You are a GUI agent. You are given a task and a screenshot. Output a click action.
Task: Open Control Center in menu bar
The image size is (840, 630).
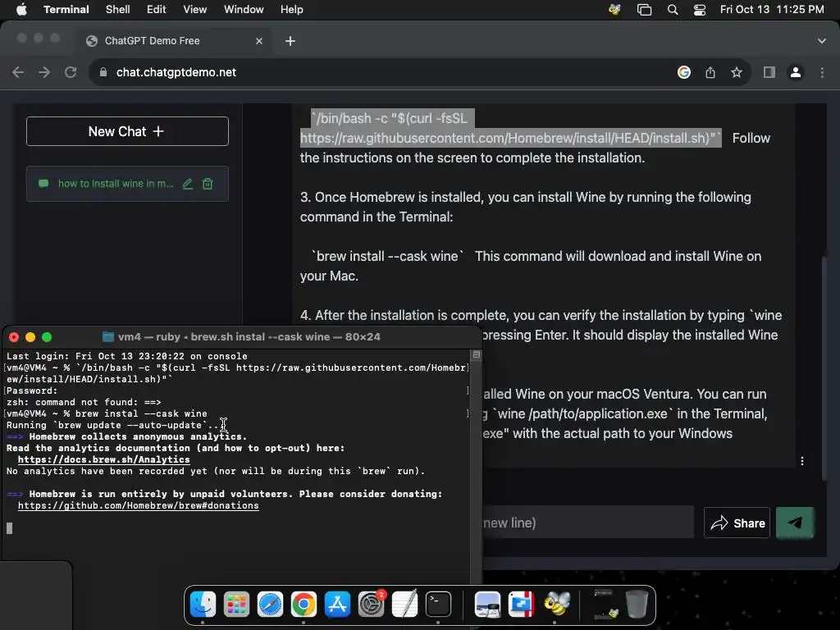[700, 10]
